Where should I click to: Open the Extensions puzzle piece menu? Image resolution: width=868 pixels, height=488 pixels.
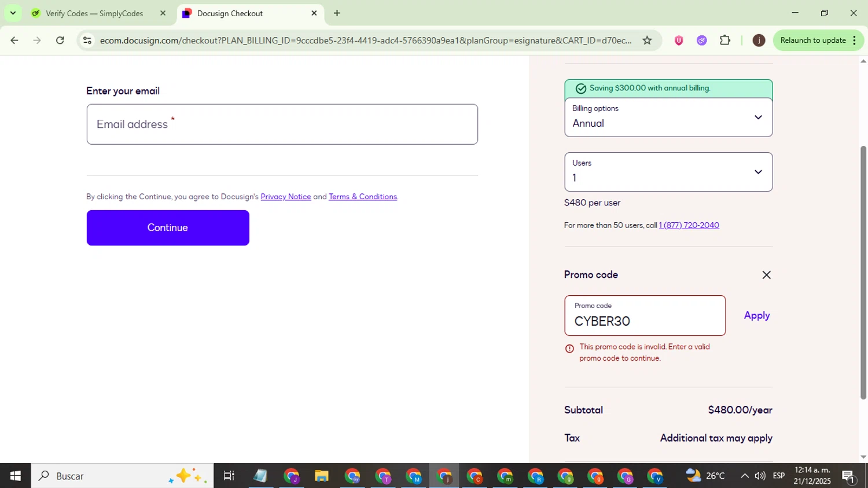click(725, 41)
